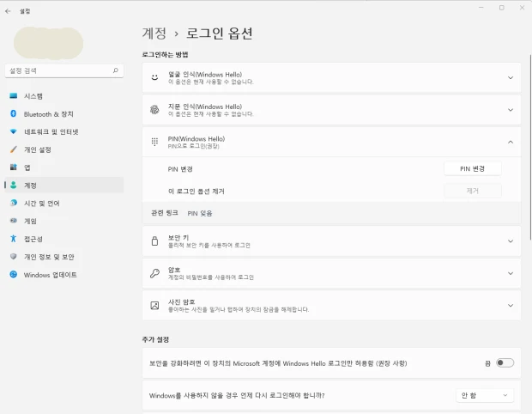Expand the 암호 section chevron
Image resolution: width=532 pixels, height=414 pixels.
(x=511, y=273)
